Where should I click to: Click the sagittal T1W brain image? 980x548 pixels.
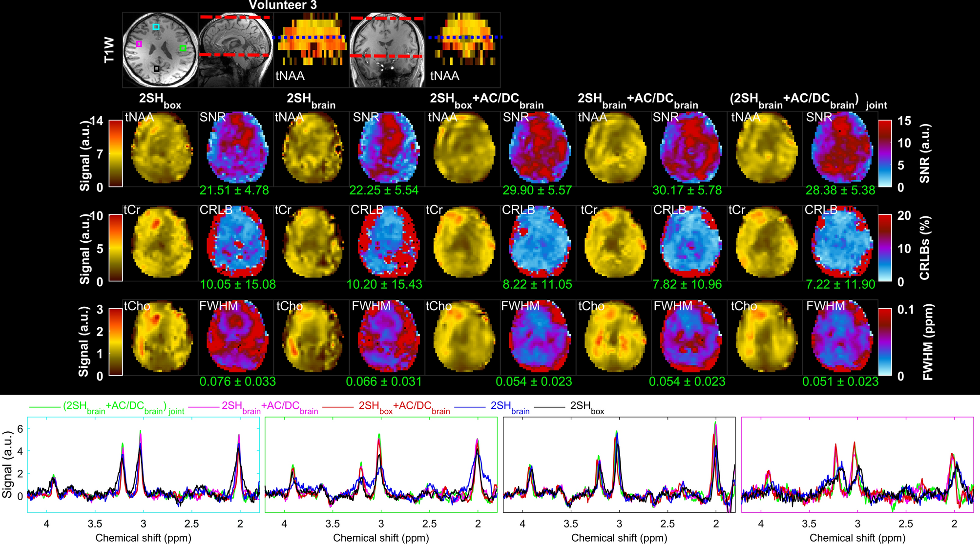(235, 50)
